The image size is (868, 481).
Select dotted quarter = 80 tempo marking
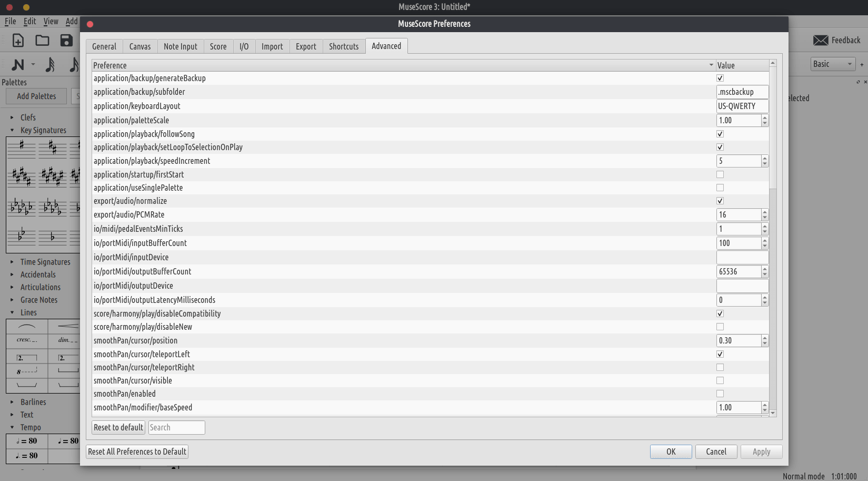tap(27, 456)
